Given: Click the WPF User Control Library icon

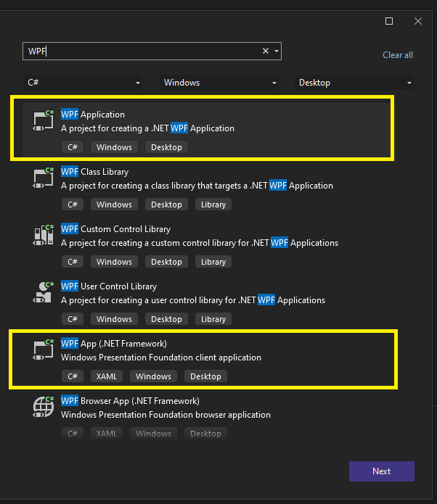Looking at the screenshot, I should point(44,292).
